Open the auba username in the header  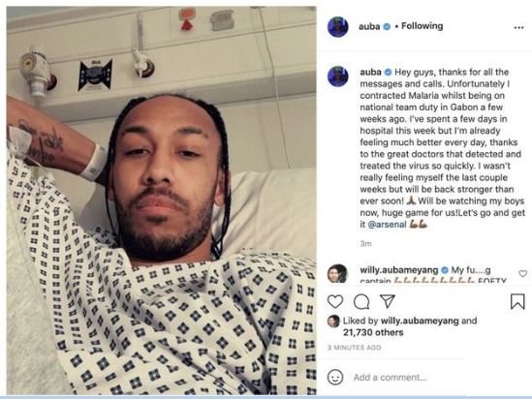pos(369,26)
